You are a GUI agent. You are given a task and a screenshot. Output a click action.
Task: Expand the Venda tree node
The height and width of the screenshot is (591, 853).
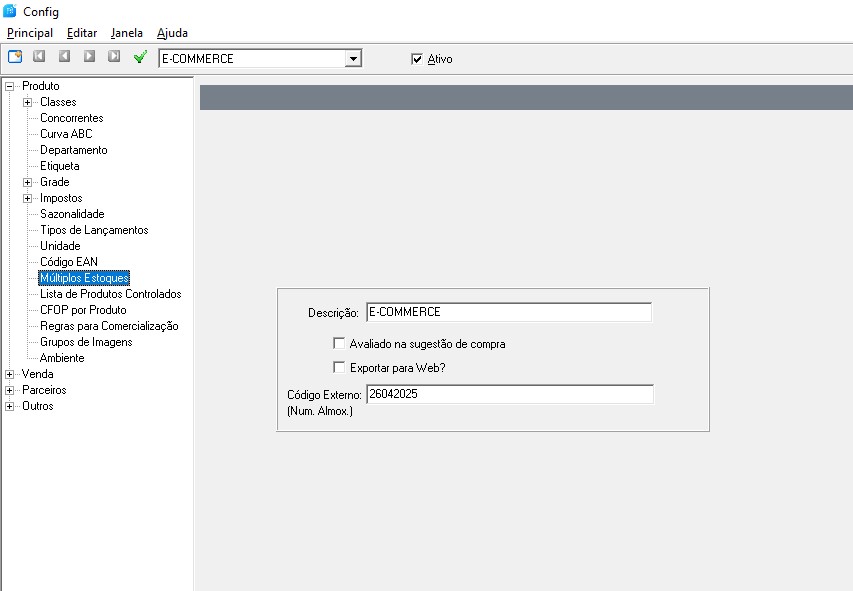point(10,374)
